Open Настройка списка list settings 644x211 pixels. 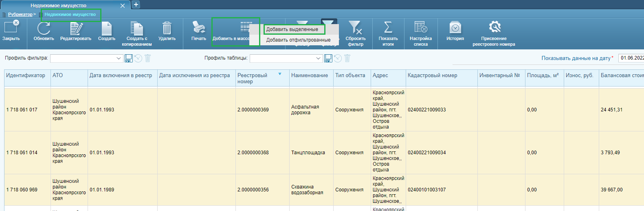pos(421,28)
